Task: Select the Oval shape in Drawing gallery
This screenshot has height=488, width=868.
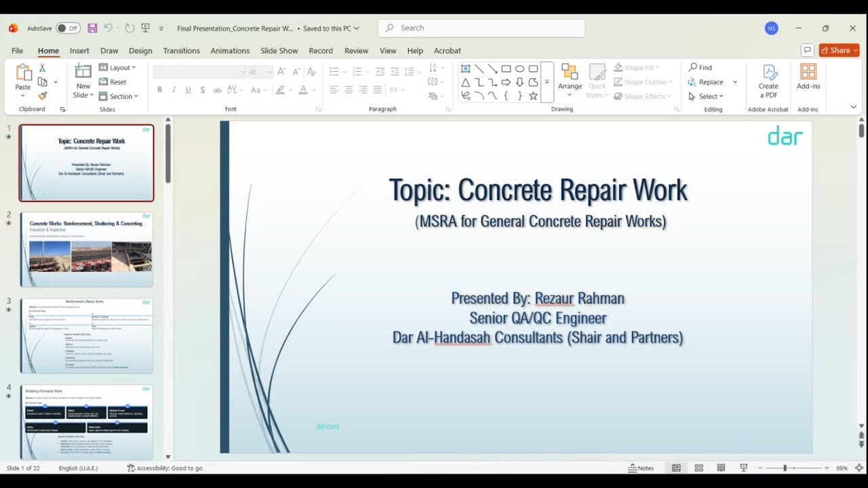Action: (x=519, y=68)
